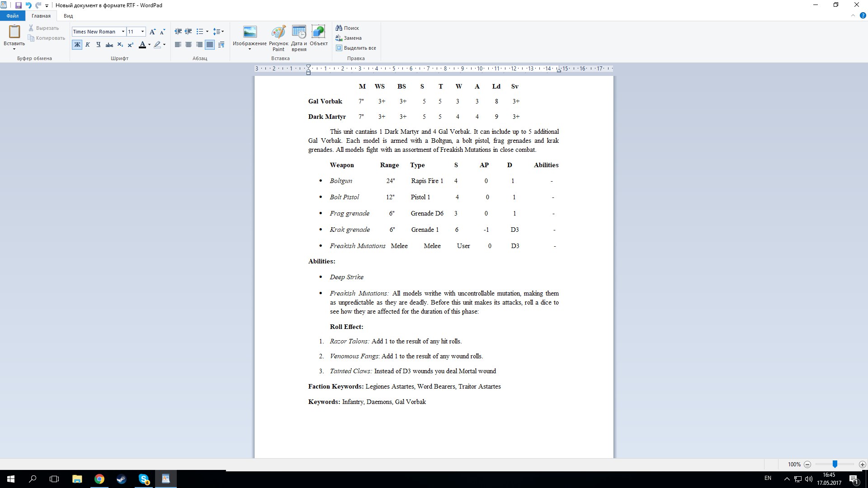Click the zoom slider handle
This screenshot has width=868, height=488.
(835, 464)
